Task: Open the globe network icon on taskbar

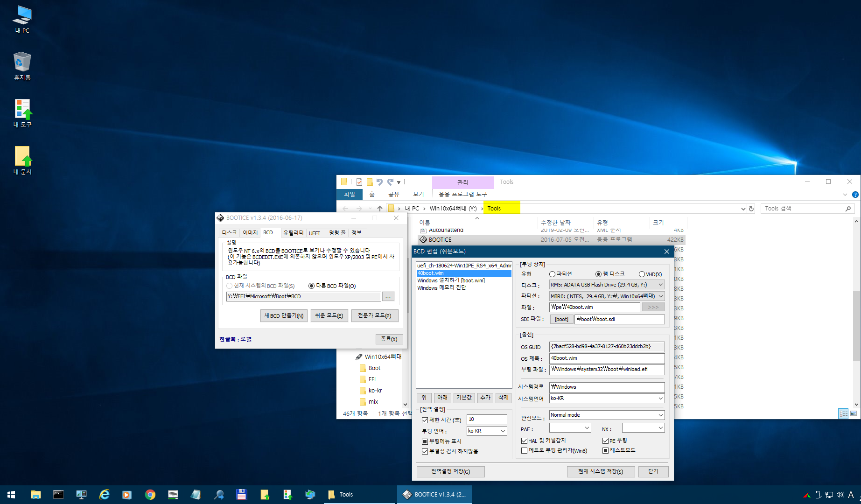Action: click(310, 495)
